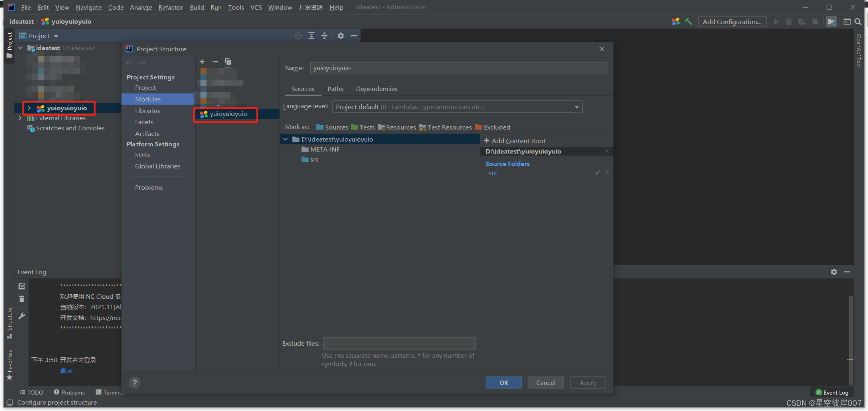The width and height of the screenshot is (868, 411).
Task: Unmark src source folder with X
Action: [x=607, y=172]
